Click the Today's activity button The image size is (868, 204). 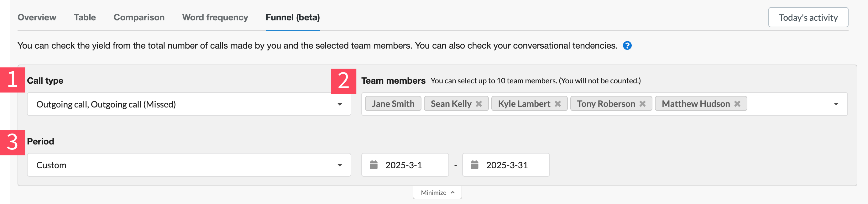coord(808,18)
